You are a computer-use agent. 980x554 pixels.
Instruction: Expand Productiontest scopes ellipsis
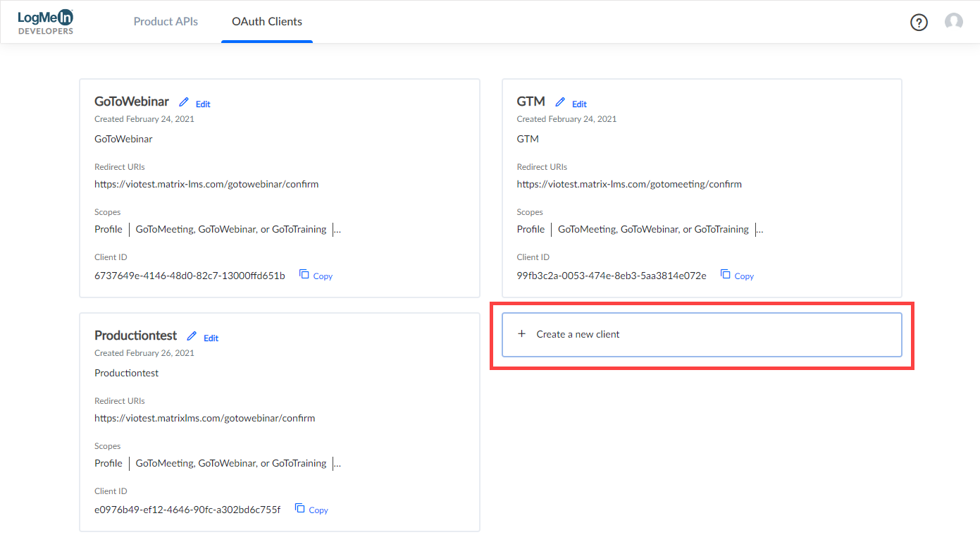pos(337,464)
